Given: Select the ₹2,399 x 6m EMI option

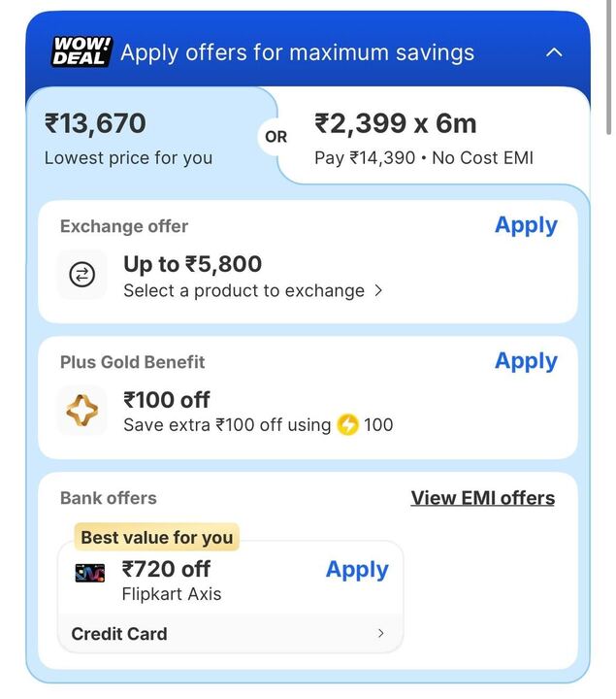Looking at the screenshot, I should 424,138.
